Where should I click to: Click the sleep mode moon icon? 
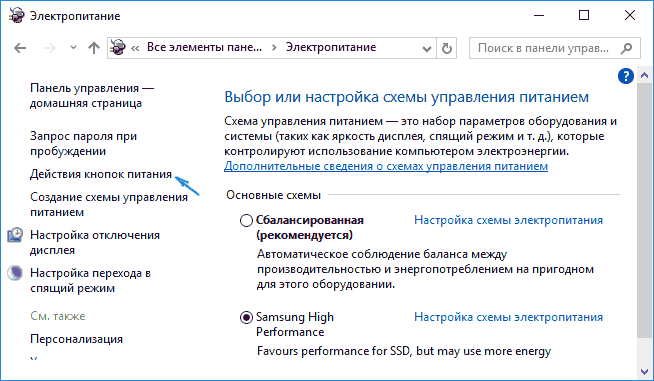click(x=15, y=273)
